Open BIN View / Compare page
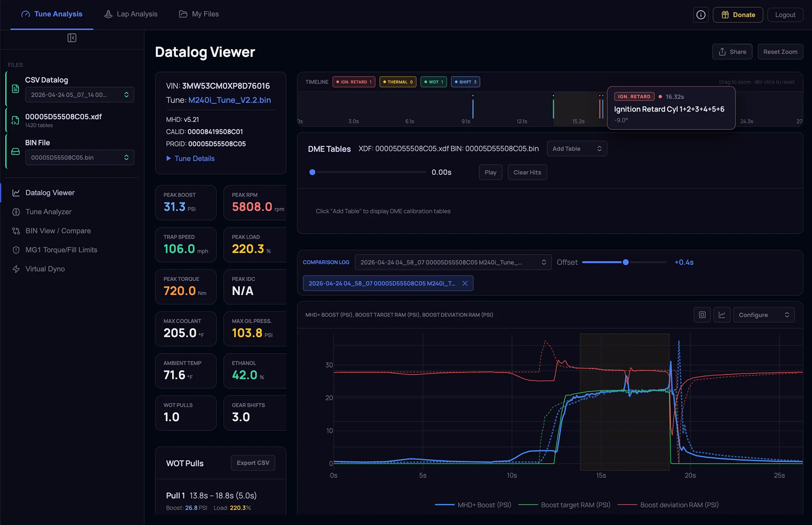This screenshot has width=812, height=525. click(x=58, y=231)
